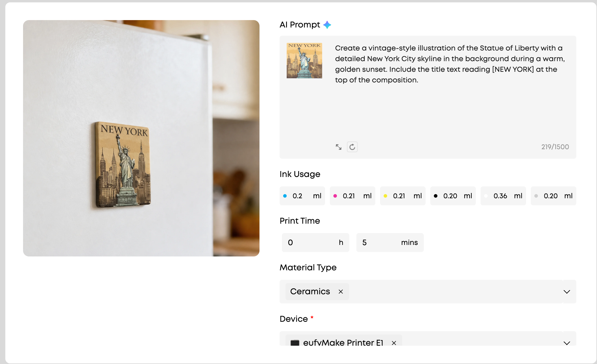This screenshot has width=597, height=364.
Task: Click inside the AI prompt text
Action: [x=450, y=64]
